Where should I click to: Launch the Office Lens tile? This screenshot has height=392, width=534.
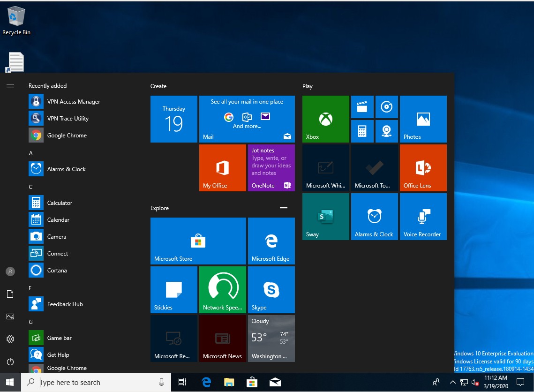click(423, 167)
